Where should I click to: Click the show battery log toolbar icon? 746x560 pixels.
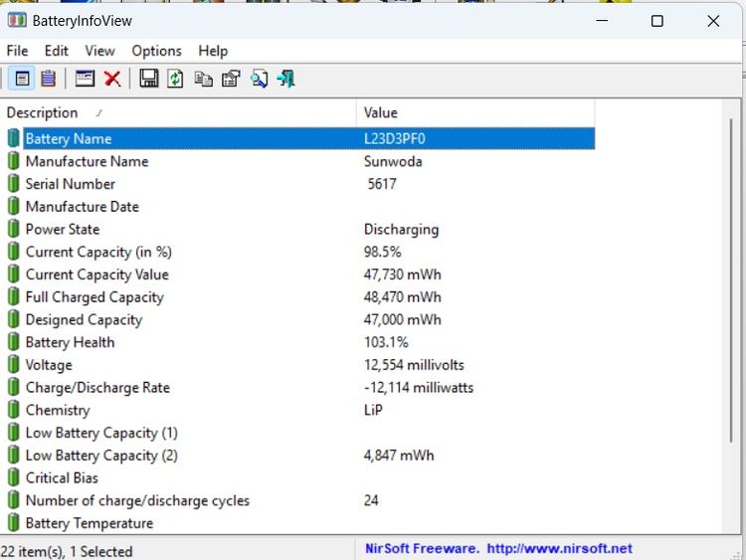tap(48, 79)
